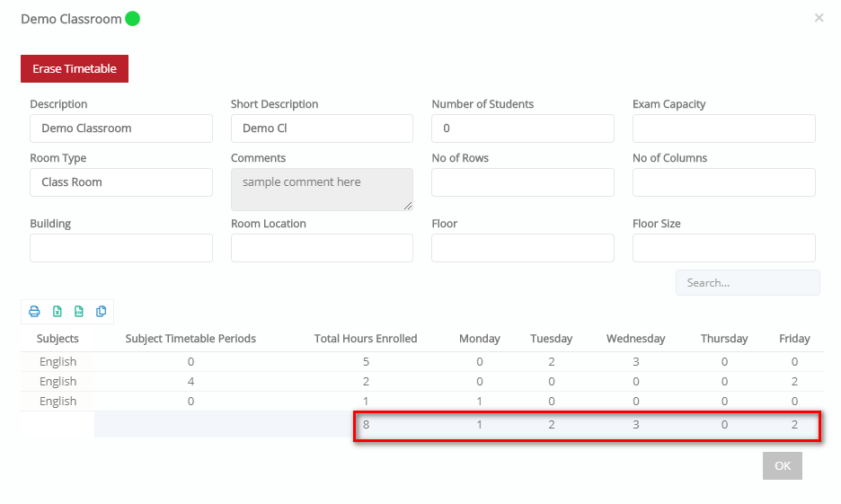Image resolution: width=841 pixels, height=504 pixels.
Task: Edit the Number of Students field
Action: click(523, 128)
